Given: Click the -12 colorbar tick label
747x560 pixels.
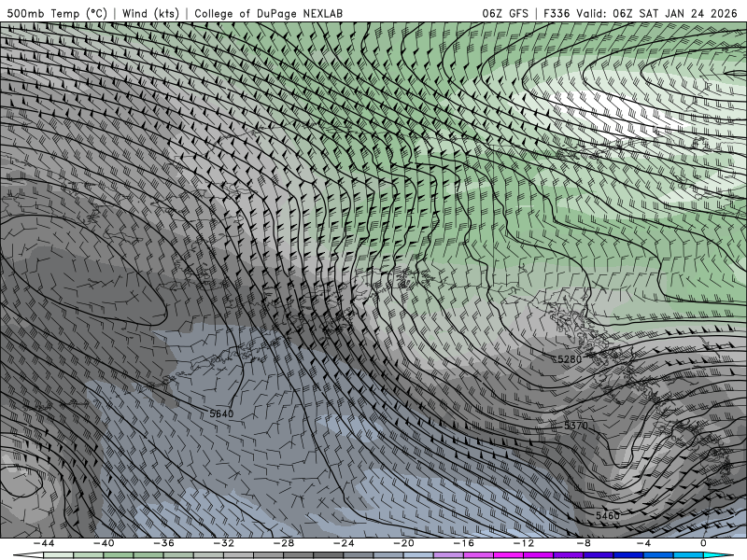Looking at the screenshot, I should coord(524,543).
